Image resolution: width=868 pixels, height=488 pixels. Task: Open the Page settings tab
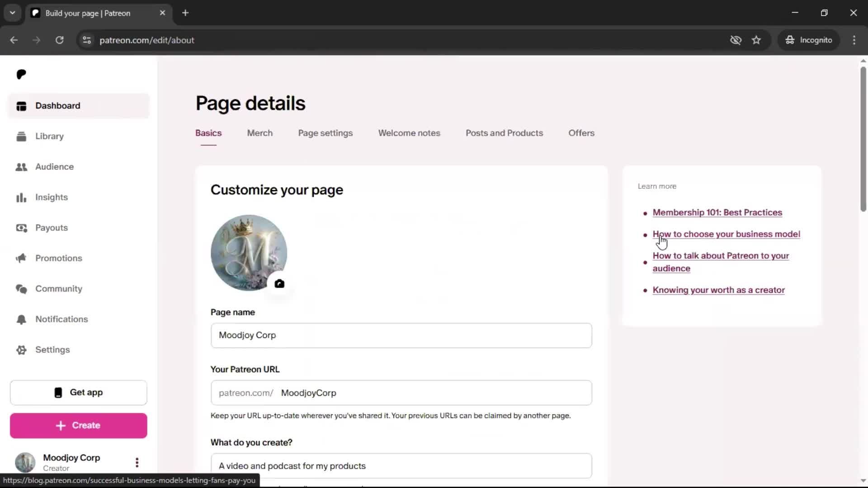click(x=325, y=133)
